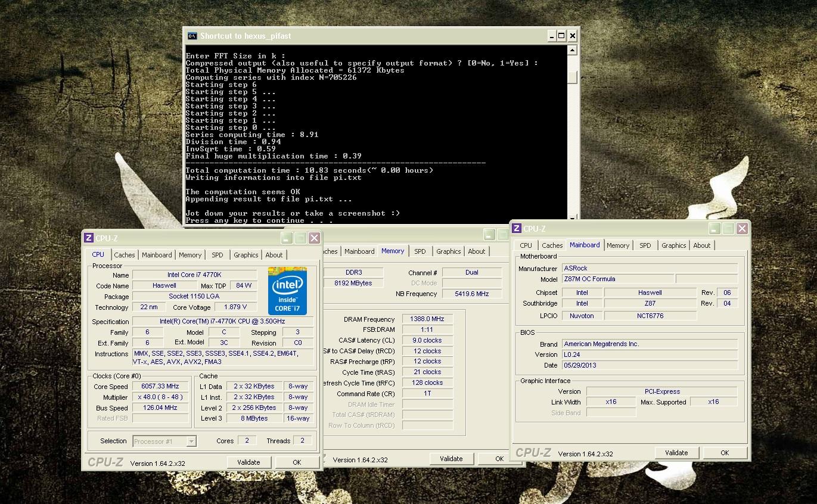
Task: Click scroll down arrow in pifast console
Action: (572, 218)
